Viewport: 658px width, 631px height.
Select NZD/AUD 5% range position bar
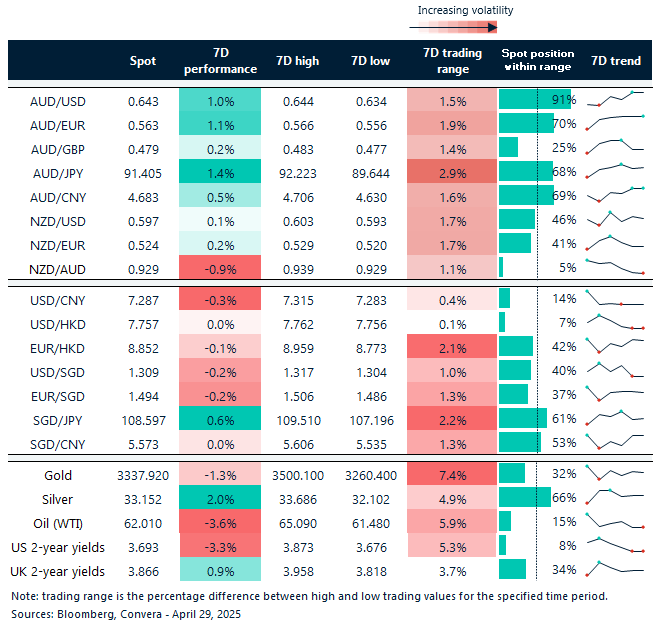[501, 267]
